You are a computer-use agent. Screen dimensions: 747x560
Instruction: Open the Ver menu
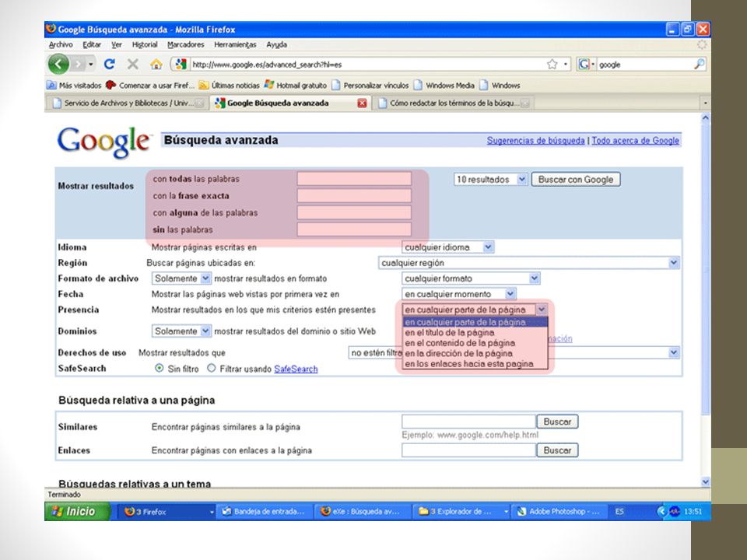tap(117, 44)
